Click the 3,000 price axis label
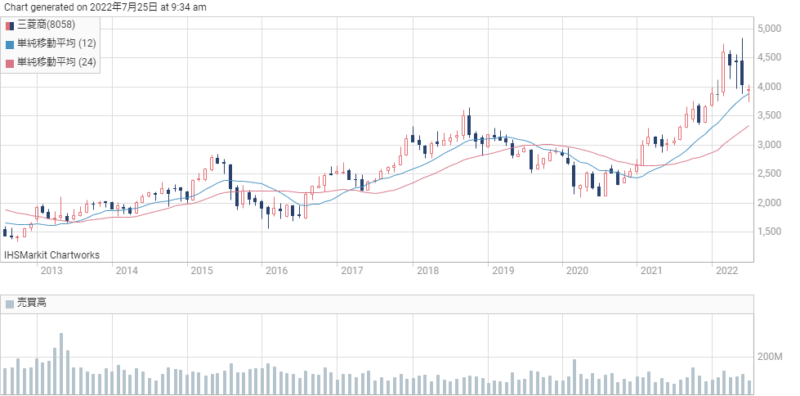 770,145
